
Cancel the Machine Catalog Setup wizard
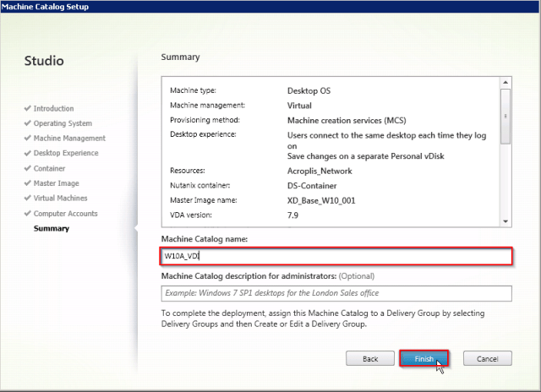click(x=488, y=359)
